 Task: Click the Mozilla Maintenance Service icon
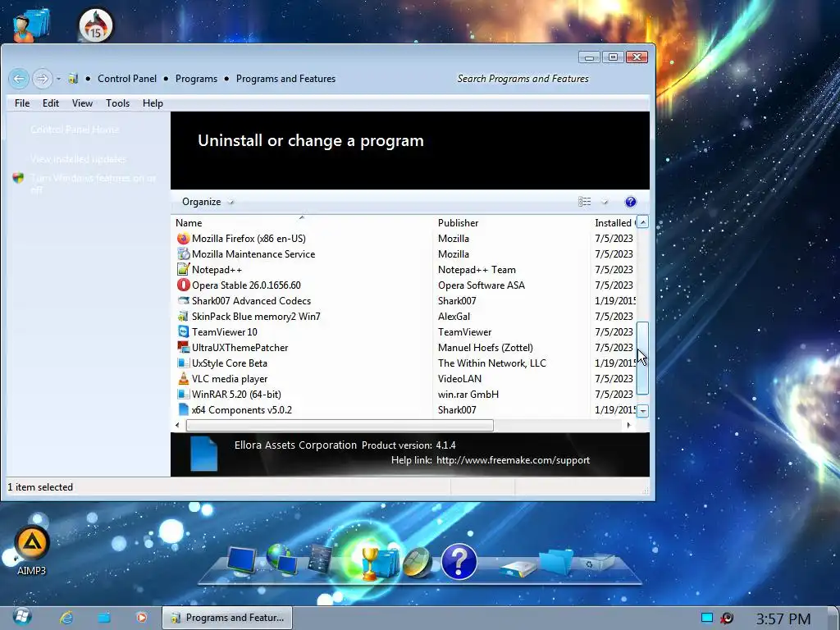(183, 254)
